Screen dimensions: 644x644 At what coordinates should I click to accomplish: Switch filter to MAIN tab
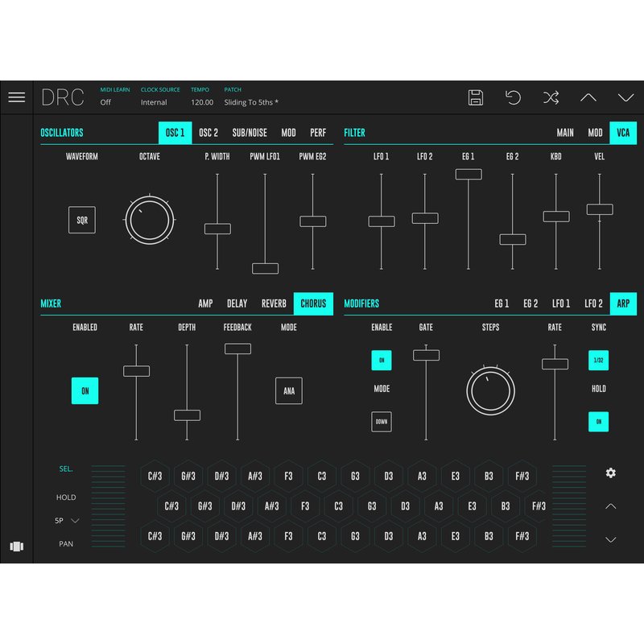[565, 133]
